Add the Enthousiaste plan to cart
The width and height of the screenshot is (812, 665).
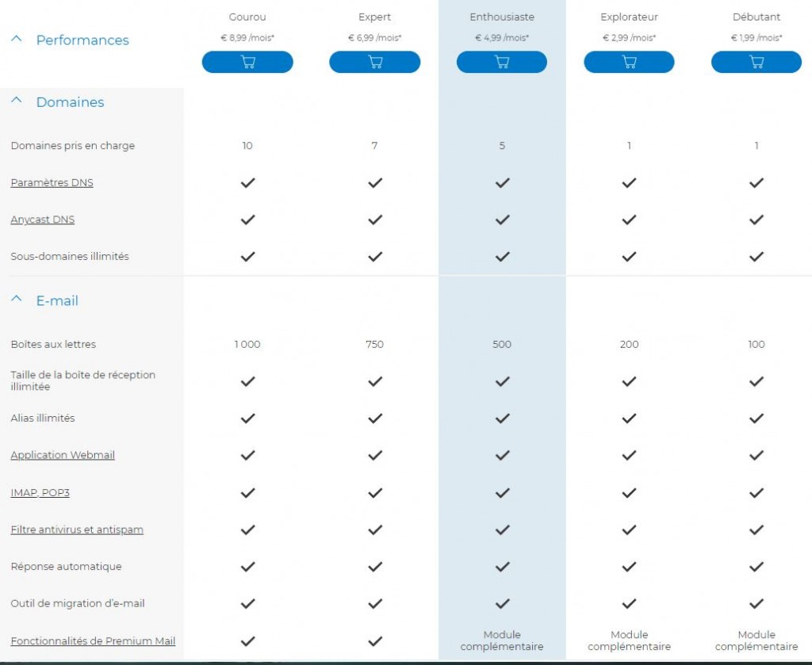pos(502,62)
